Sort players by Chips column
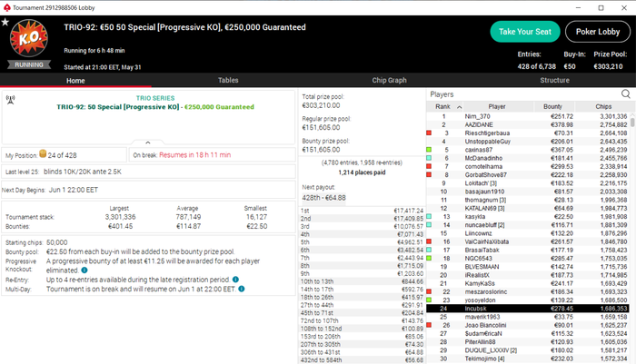Image resolution: width=636 pixels, height=364 pixels. pos(603,106)
